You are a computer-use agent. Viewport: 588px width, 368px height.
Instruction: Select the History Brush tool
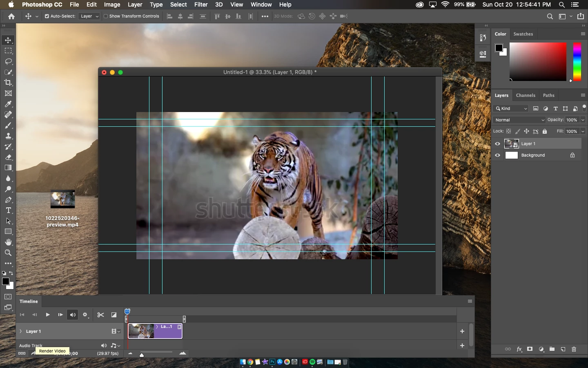pyautogui.click(x=8, y=146)
